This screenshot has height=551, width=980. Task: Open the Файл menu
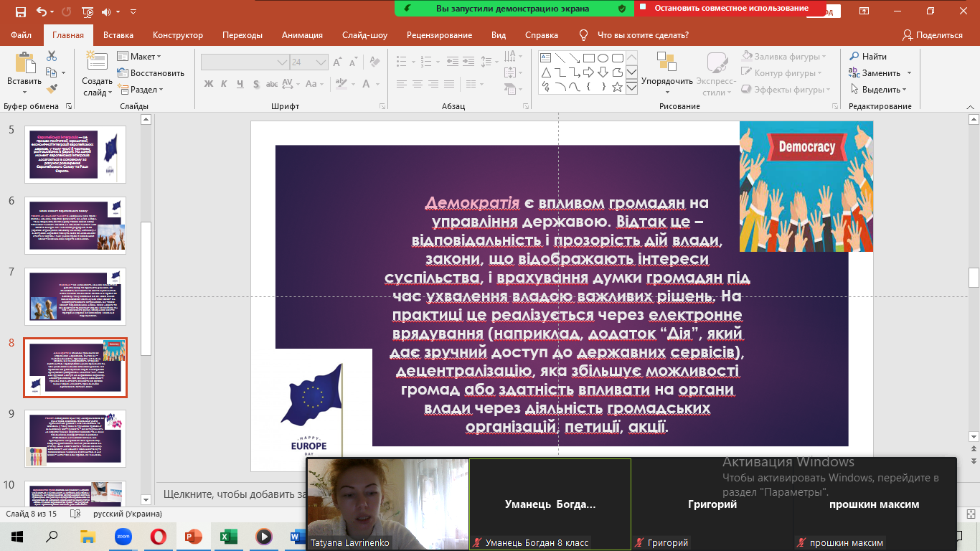22,35
